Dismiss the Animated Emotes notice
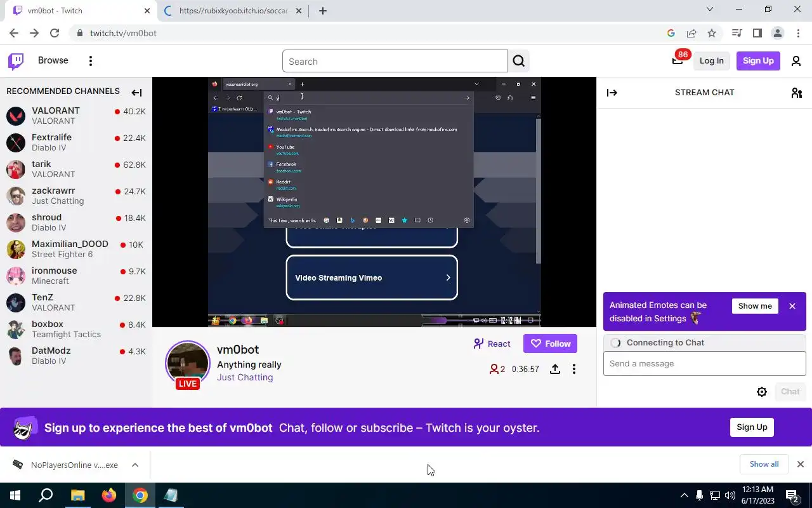This screenshot has height=508, width=812. point(792,306)
